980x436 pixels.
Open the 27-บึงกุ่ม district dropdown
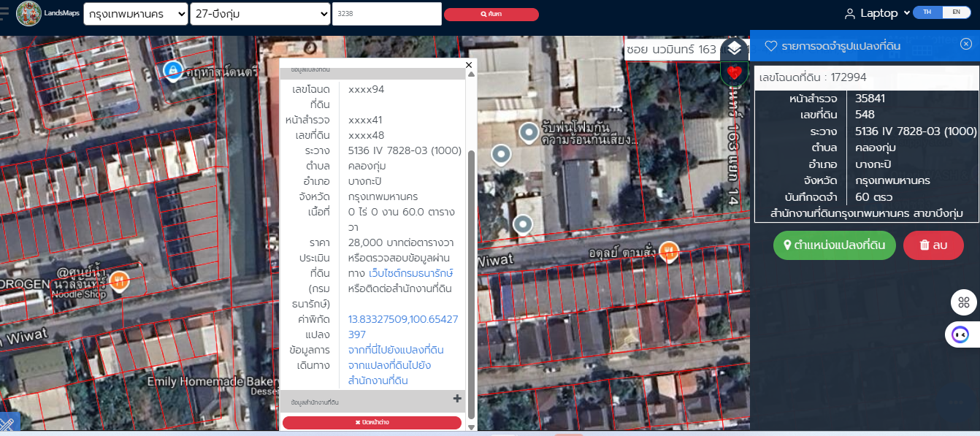260,14
